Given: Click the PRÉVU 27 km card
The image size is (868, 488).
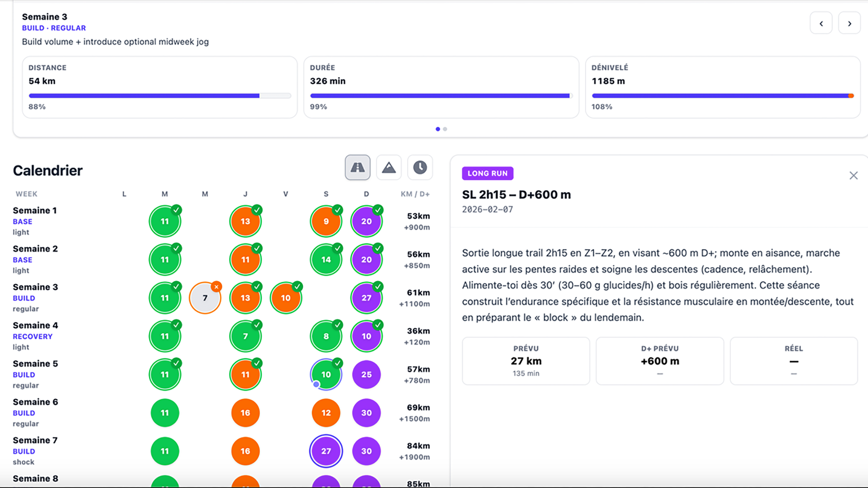Looking at the screenshot, I should [526, 361].
